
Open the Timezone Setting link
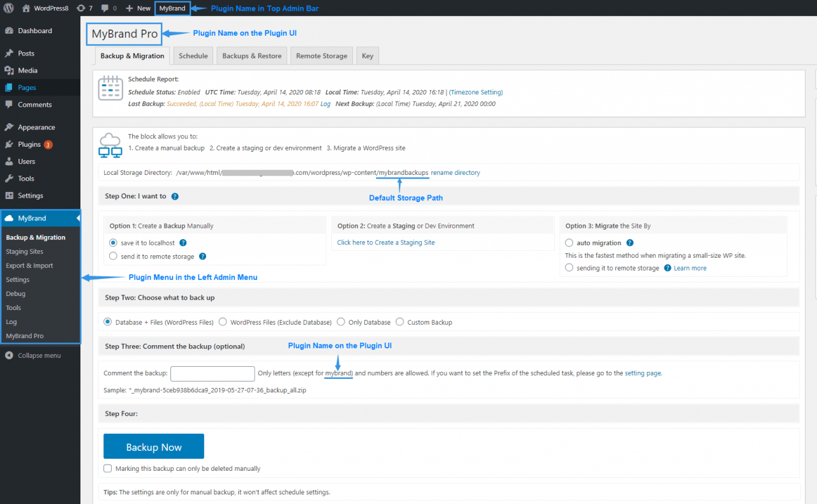click(x=476, y=93)
